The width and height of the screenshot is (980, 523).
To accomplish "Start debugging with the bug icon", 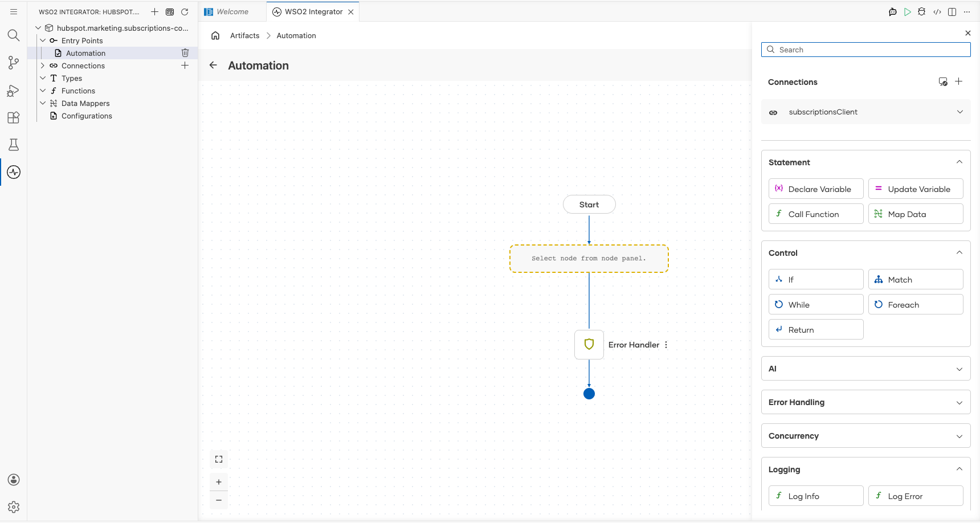I will click(922, 11).
